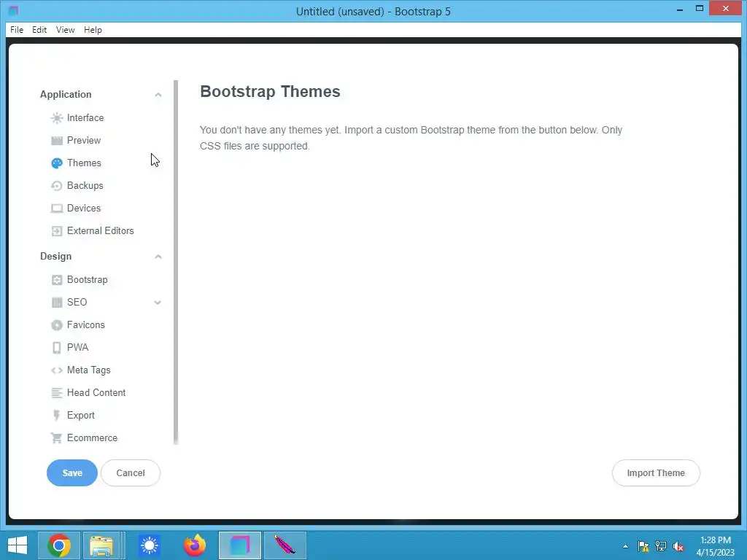This screenshot has height=560, width=747.
Task: Click the Ecommerce cart icon
Action: (57, 438)
